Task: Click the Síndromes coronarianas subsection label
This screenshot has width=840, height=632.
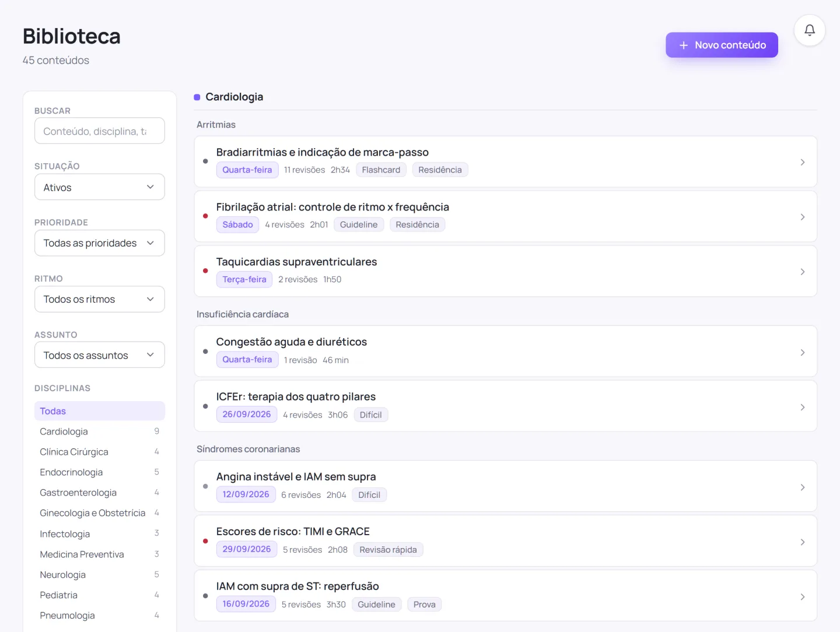Action: point(249,449)
